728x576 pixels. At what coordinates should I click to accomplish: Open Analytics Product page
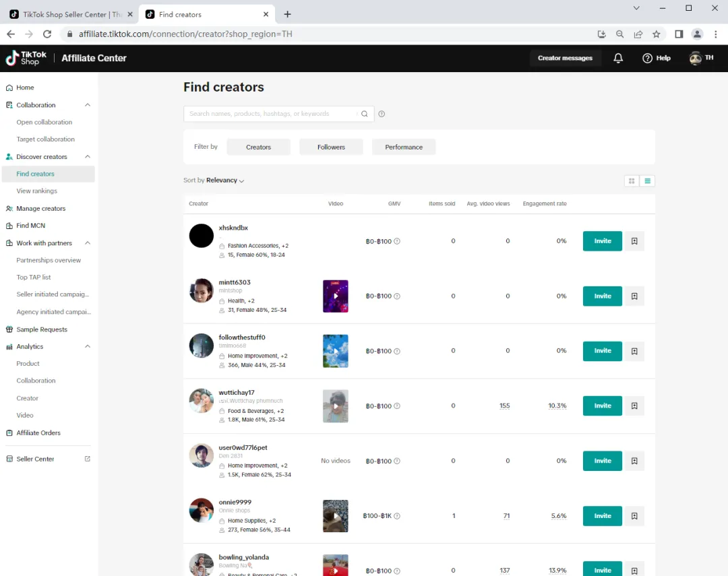(x=28, y=363)
